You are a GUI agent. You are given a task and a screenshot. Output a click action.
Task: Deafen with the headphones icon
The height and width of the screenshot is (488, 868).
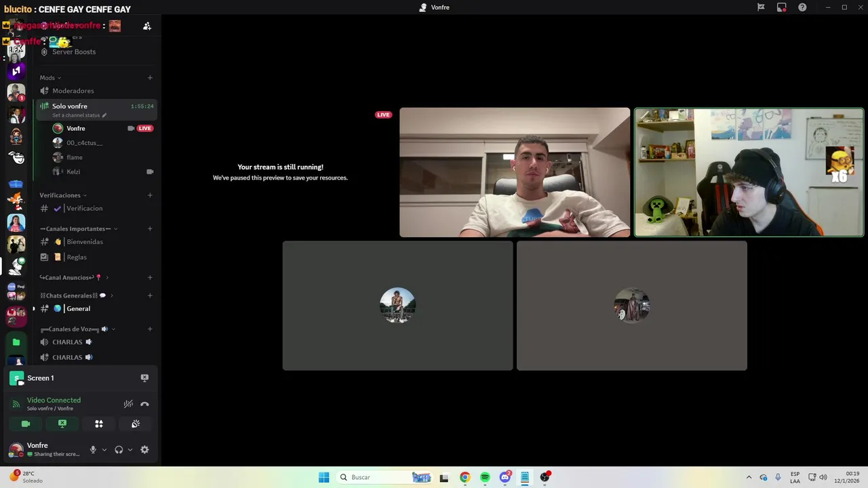119,449
